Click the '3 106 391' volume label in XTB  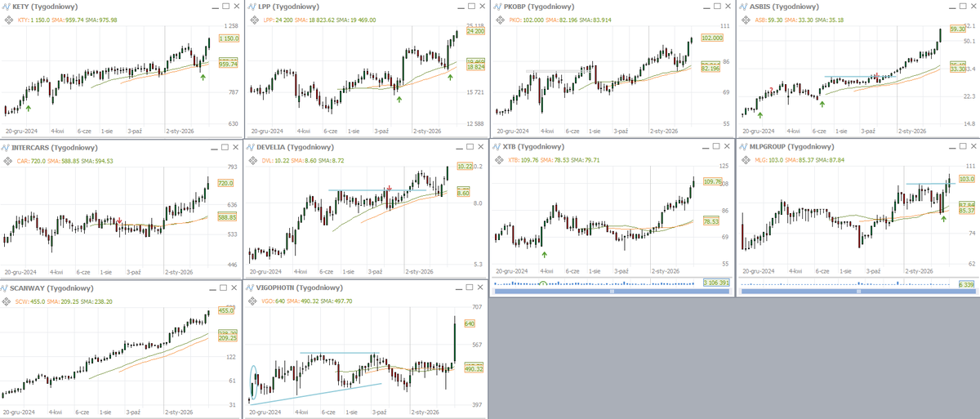[x=716, y=283]
